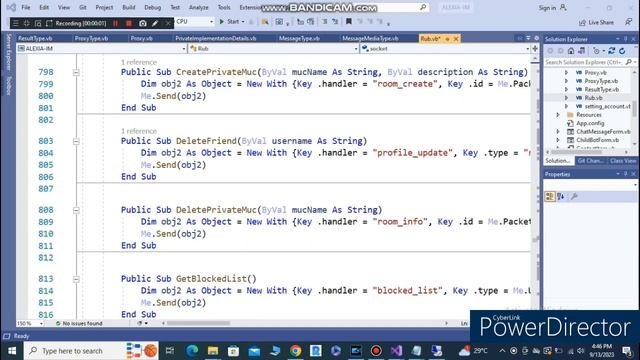Image resolution: width=640 pixels, height=360 pixels.
Task: Switch to the Class View panel tab
Action: 622,161
